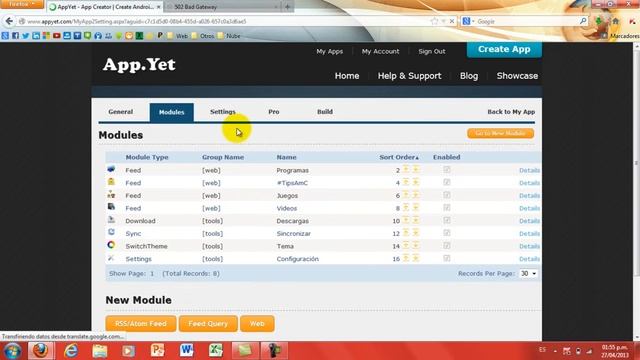Toggle Enabled checkbox for Tema
640x360 pixels.
(447, 245)
